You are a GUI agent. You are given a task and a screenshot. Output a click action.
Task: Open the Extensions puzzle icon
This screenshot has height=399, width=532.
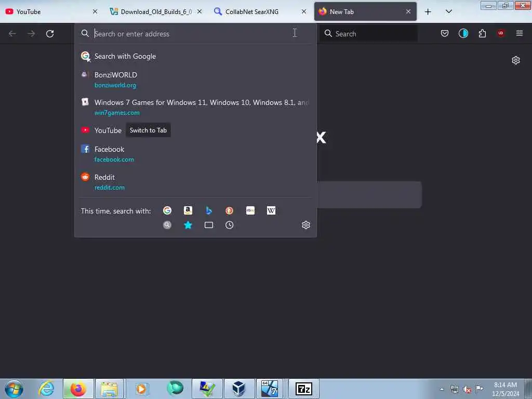(482, 33)
